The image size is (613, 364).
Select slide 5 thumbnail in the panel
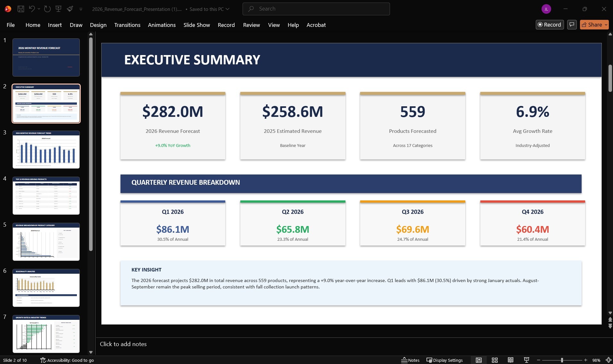click(46, 242)
